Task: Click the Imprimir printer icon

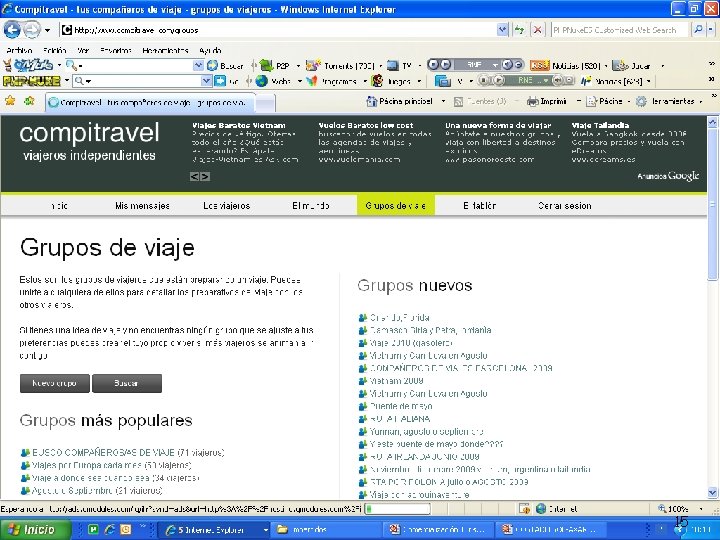Action: click(533, 101)
